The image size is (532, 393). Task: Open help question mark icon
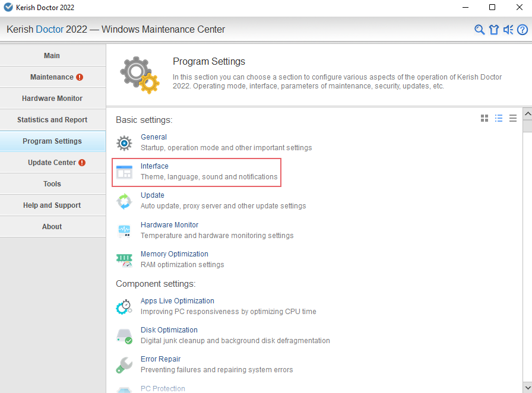pos(522,30)
